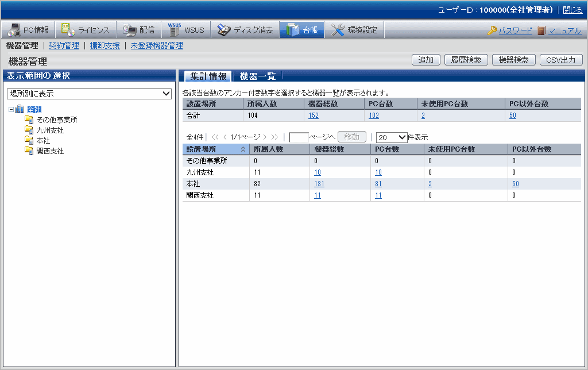The width and height of the screenshot is (588, 370).
Task: Select the 機器一覧 tab
Action: click(257, 76)
